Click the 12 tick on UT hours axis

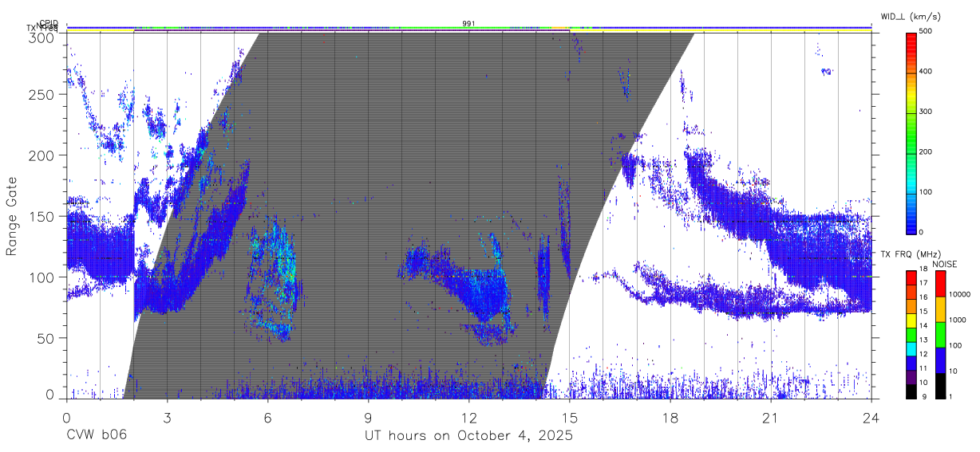point(469,418)
